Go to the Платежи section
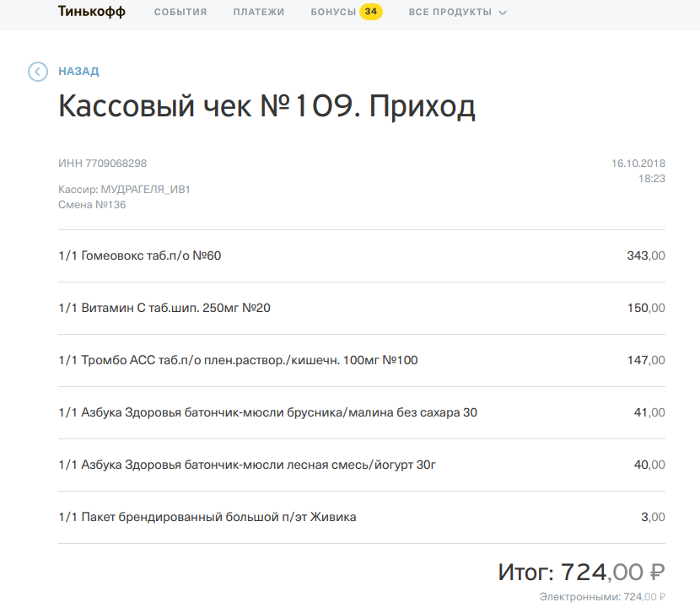700x613 pixels. [259, 13]
